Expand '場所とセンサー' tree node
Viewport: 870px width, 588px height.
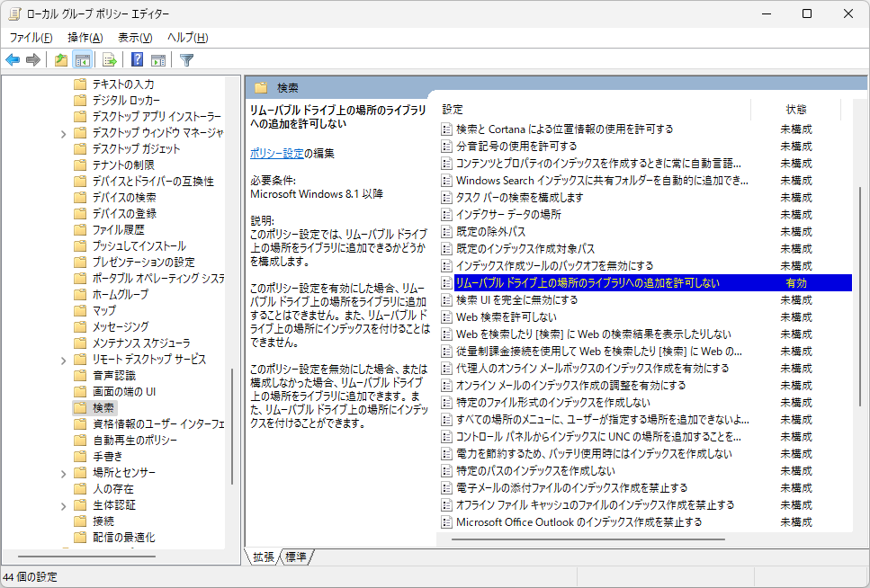tap(63, 473)
